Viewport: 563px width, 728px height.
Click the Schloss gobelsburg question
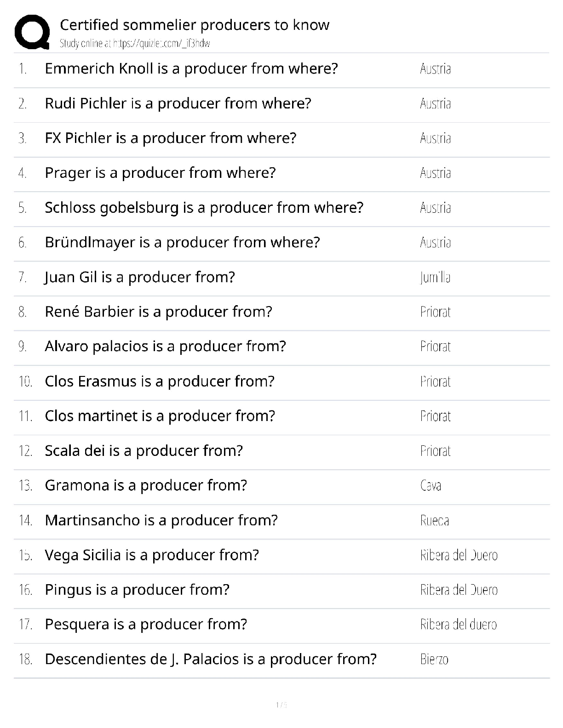204,208
